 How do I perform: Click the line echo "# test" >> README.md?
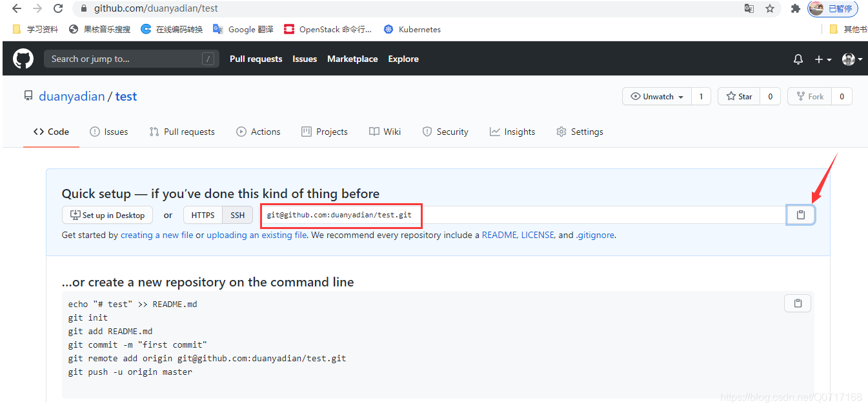pyautogui.click(x=132, y=304)
